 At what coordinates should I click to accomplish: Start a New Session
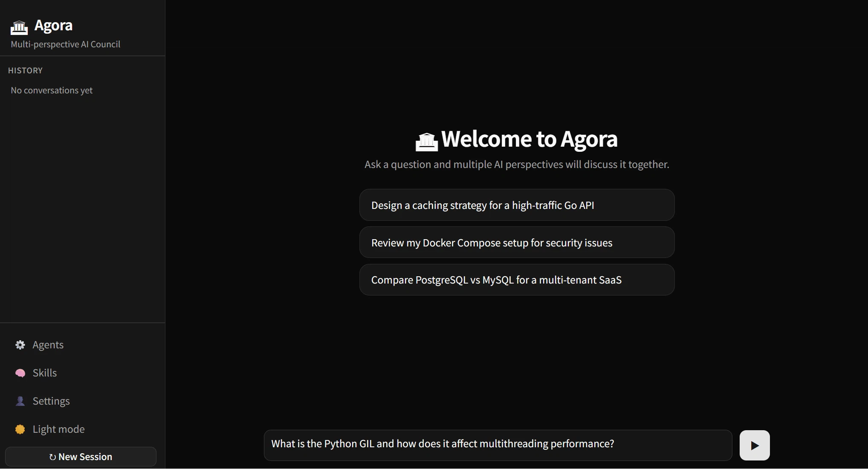[81, 456]
